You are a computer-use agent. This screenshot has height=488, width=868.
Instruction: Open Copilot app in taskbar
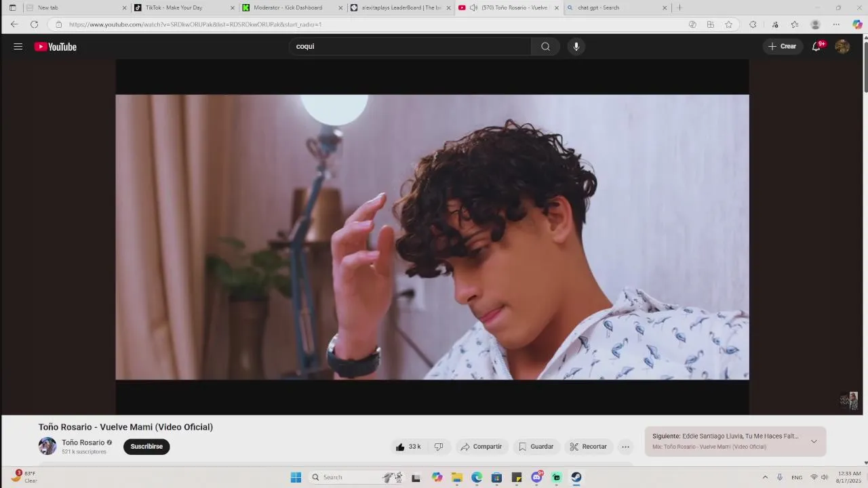[x=437, y=477]
